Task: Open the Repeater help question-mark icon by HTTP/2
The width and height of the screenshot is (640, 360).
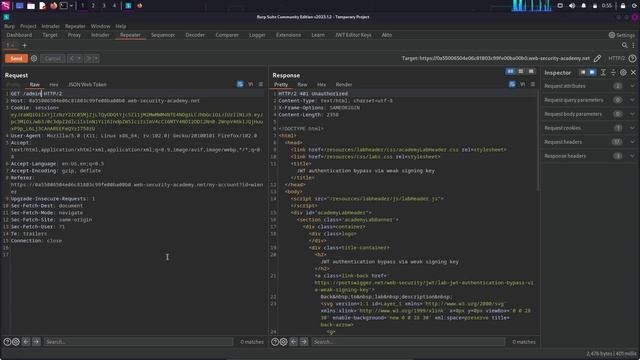Action: (x=632, y=58)
